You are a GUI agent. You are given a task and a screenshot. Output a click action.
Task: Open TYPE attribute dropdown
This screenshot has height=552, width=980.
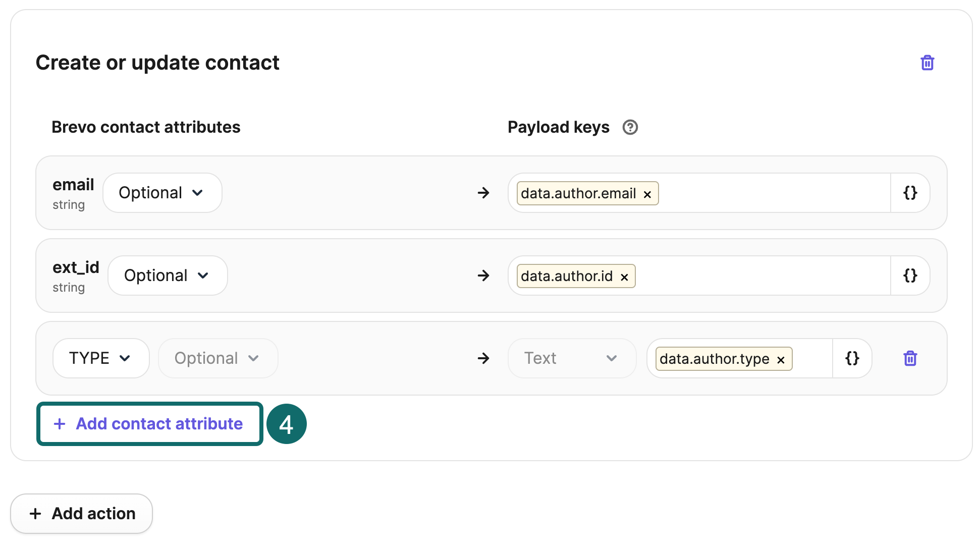click(x=101, y=358)
